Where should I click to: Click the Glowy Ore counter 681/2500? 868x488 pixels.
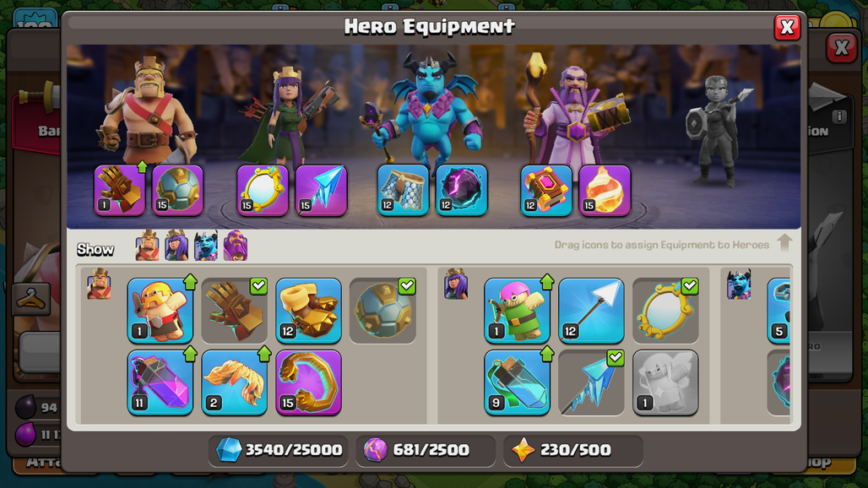pos(426,450)
